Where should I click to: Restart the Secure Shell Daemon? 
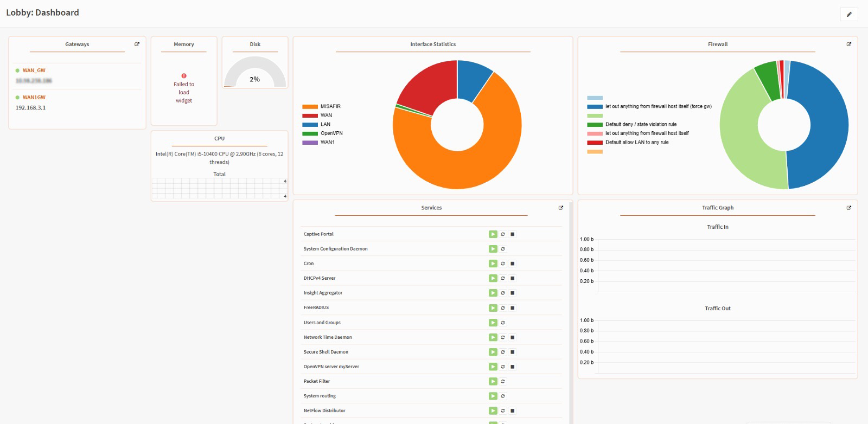(503, 352)
